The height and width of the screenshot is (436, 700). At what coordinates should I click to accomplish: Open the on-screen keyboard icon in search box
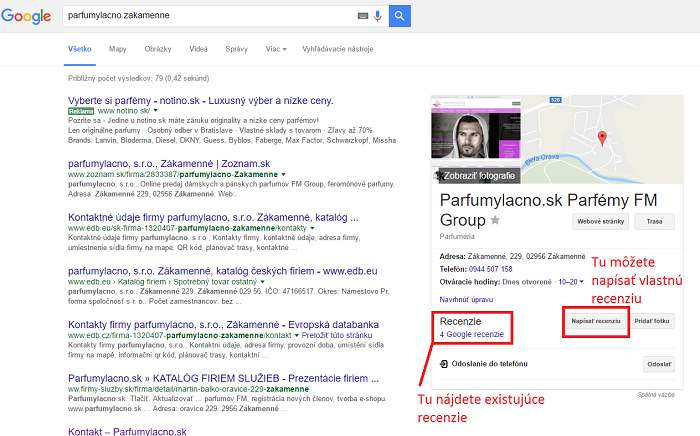click(x=363, y=16)
